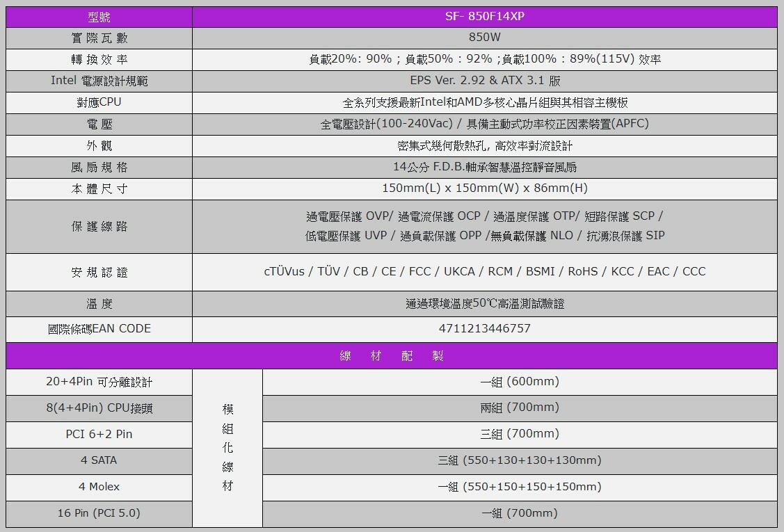Click the model number SF-850F14XP cell
Viewport: 784px width, 532px height.
click(x=484, y=17)
